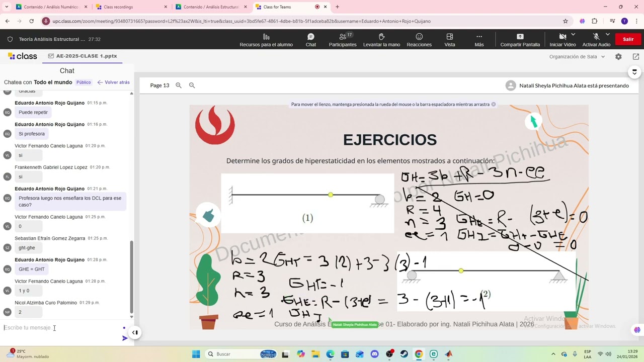Screen dimensions: 644x362
Task: Switch to Contenido / Análisis Estructural tab
Action: pyautogui.click(x=211, y=7)
